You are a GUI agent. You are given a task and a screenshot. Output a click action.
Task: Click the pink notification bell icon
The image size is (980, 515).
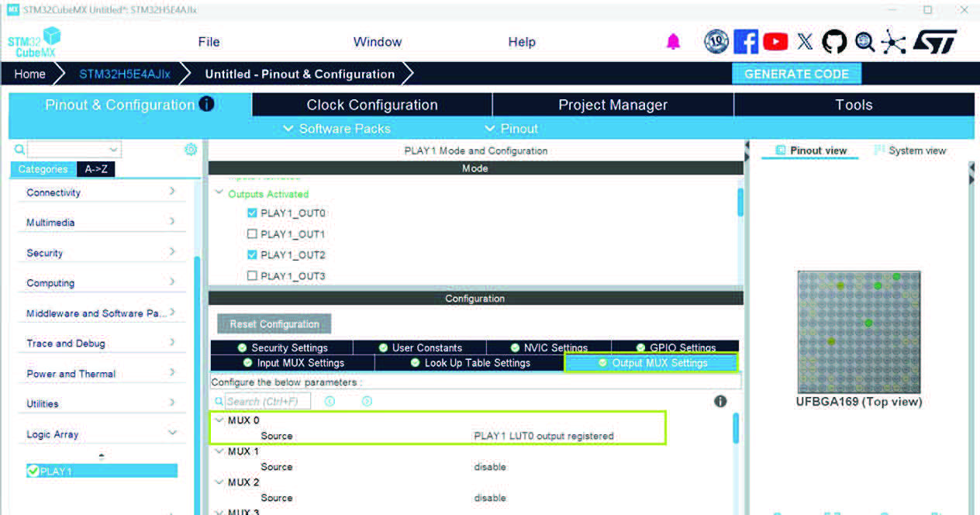(x=673, y=42)
